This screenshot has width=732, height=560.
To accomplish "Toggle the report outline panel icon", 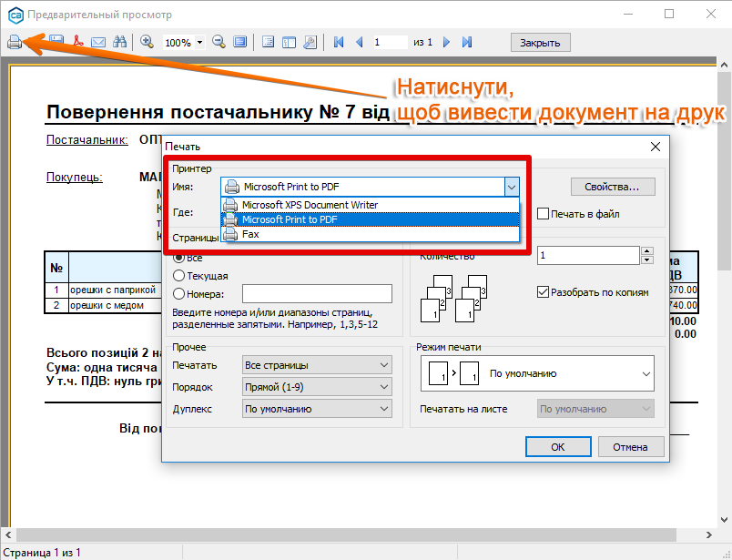I will (x=269, y=42).
